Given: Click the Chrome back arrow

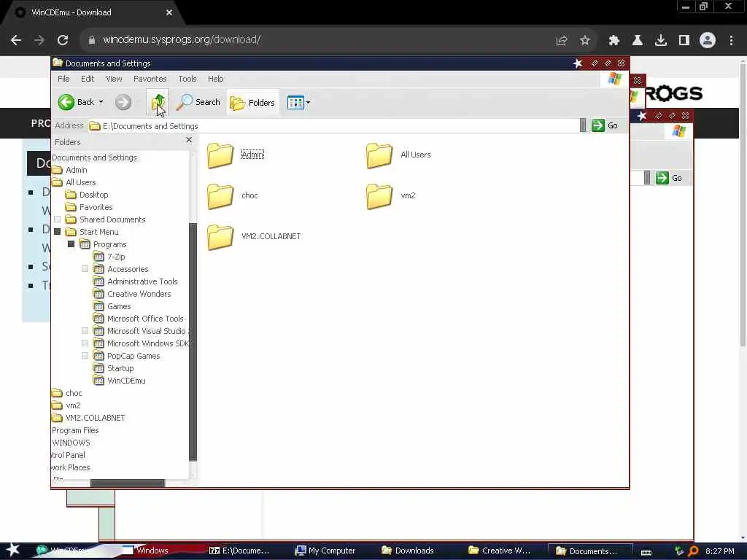Looking at the screenshot, I should coord(16,40).
